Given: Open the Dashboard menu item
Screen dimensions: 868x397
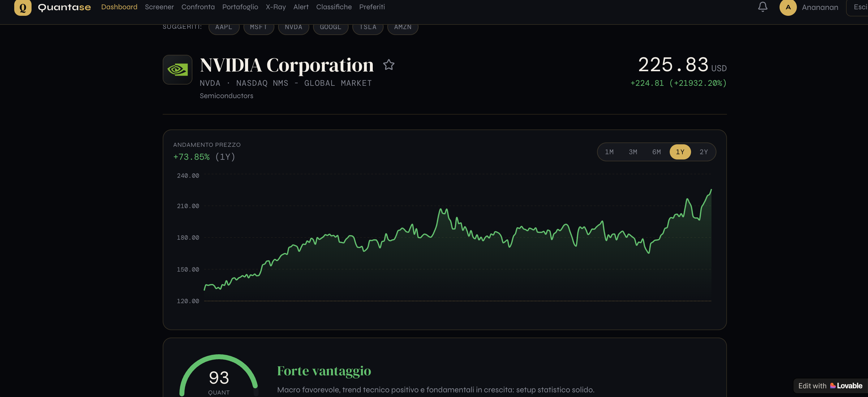Looking at the screenshot, I should coord(119,7).
